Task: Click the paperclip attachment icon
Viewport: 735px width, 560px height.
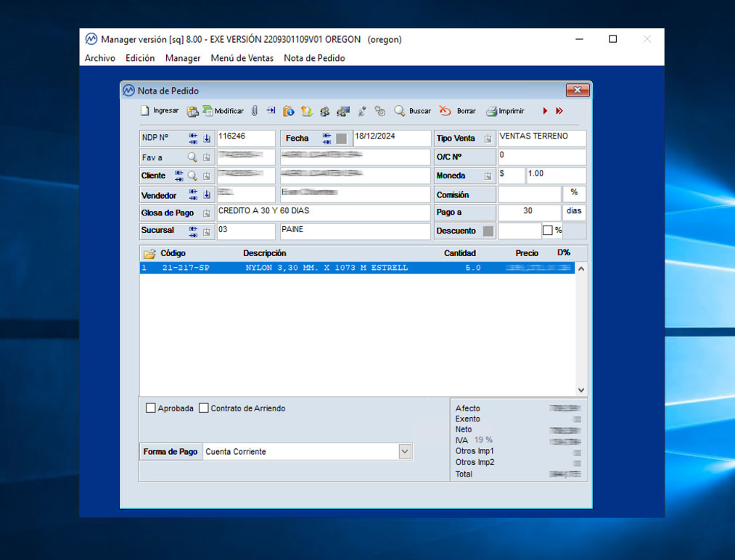Action: point(255,110)
